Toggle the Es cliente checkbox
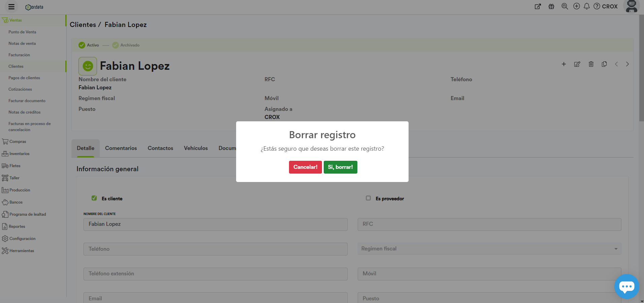This screenshot has width=644, height=303. coord(94,198)
